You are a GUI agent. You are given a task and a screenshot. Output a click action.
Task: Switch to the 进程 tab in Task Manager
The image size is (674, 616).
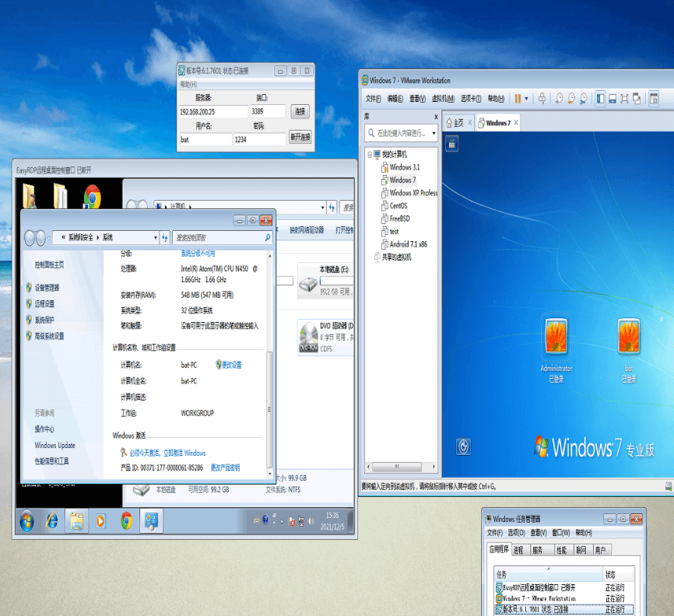pos(520,548)
